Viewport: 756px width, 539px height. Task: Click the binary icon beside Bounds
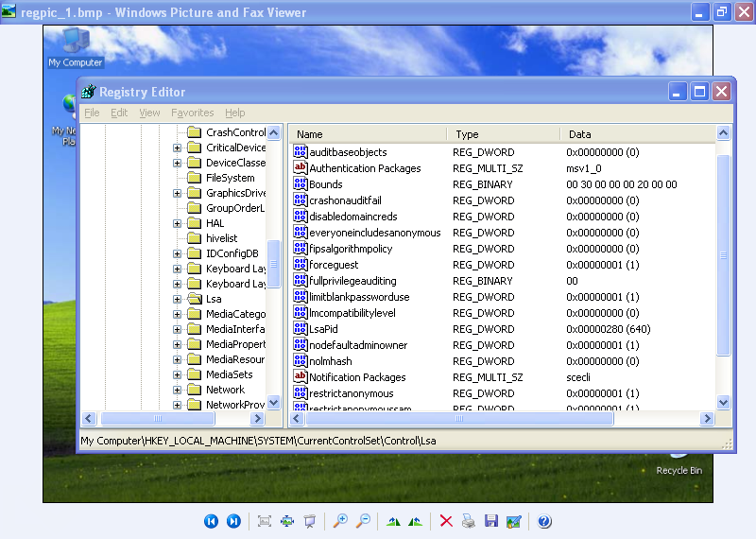(x=300, y=183)
